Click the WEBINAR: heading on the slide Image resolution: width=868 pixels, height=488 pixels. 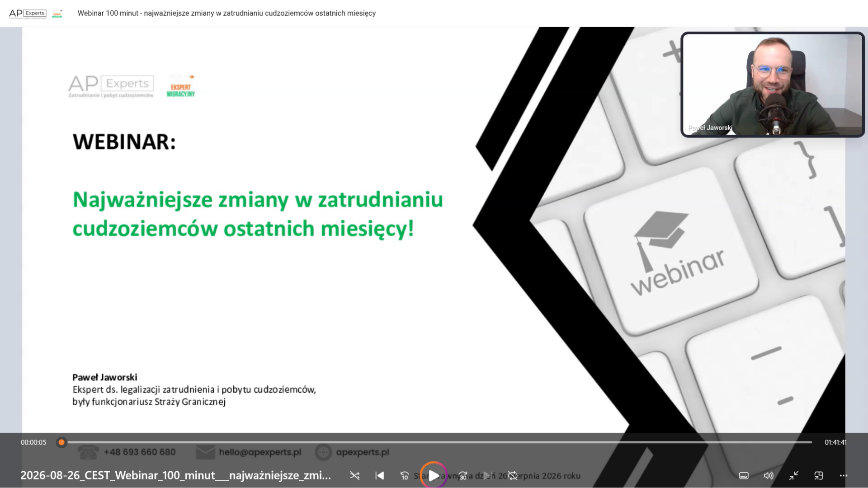click(124, 142)
